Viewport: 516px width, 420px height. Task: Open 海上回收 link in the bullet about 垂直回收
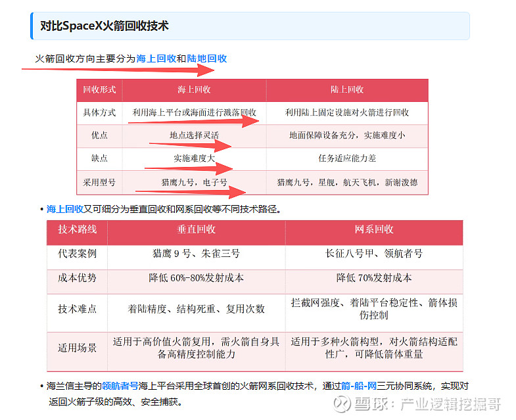coord(65,209)
